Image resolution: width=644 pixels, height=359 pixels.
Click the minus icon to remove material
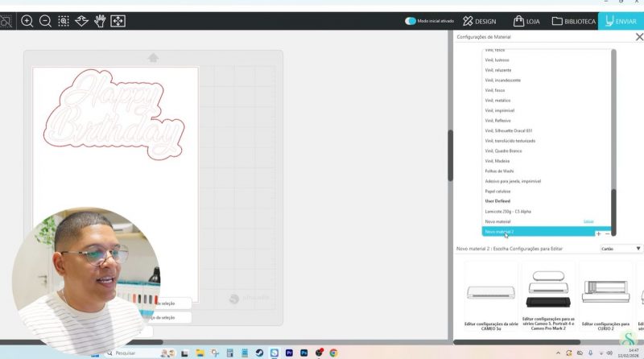608,233
